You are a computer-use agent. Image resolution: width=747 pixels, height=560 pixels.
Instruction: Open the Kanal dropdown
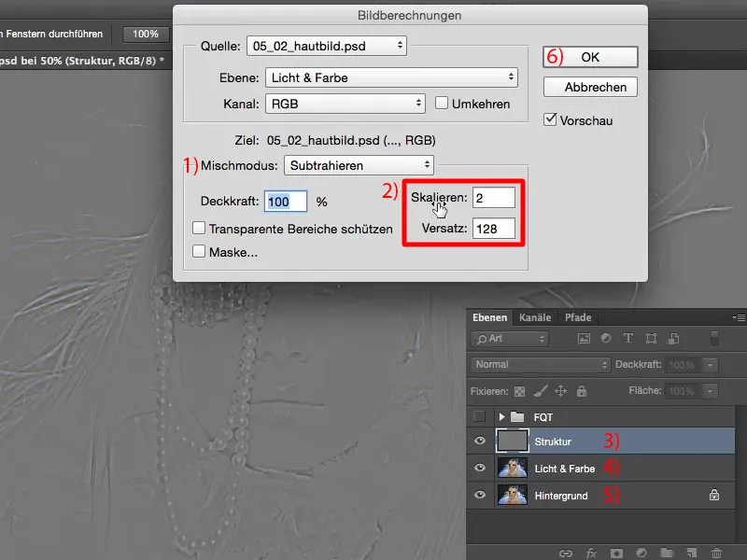pyautogui.click(x=345, y=104)
